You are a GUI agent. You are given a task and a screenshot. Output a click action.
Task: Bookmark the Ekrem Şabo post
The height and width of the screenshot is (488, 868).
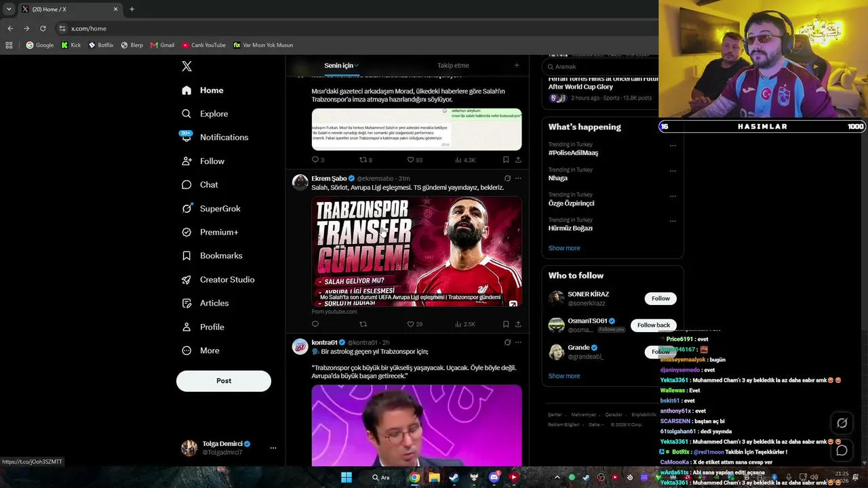(x=506, y=324)
